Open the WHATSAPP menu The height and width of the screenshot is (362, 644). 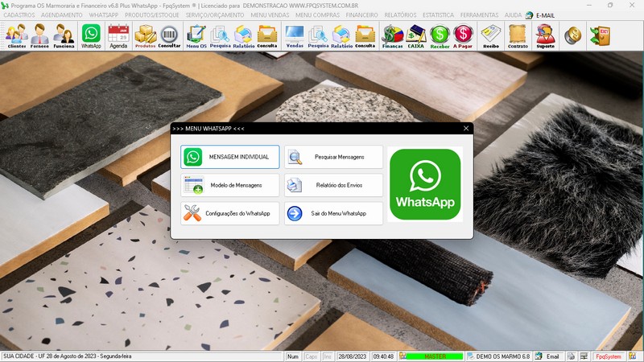(104, 15)
